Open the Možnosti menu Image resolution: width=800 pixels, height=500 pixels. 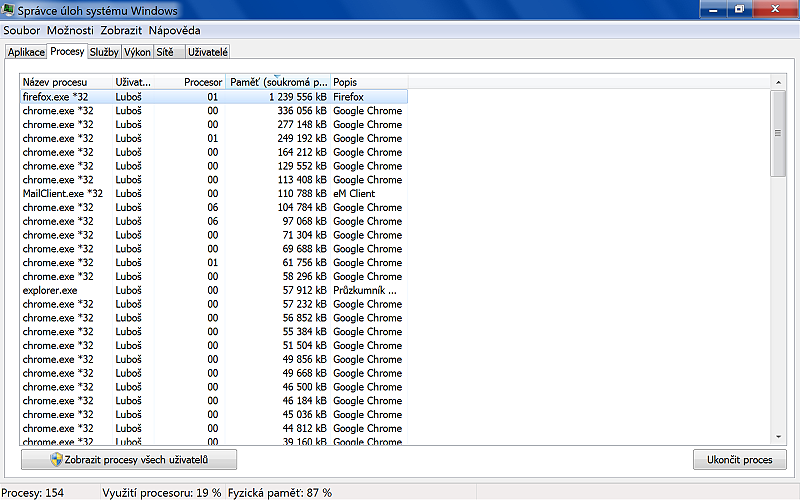(x=70, y=31)
